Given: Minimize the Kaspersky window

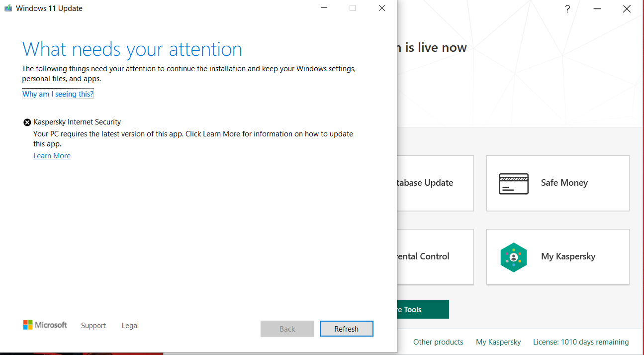Looking at the screenshot, I should pyautogui.click(x=597, y=8).
